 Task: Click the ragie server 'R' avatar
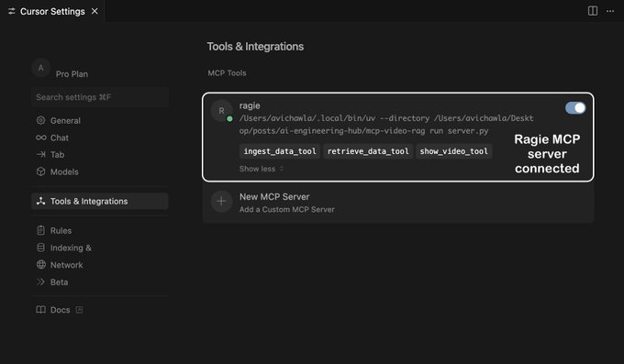point(221,111)
